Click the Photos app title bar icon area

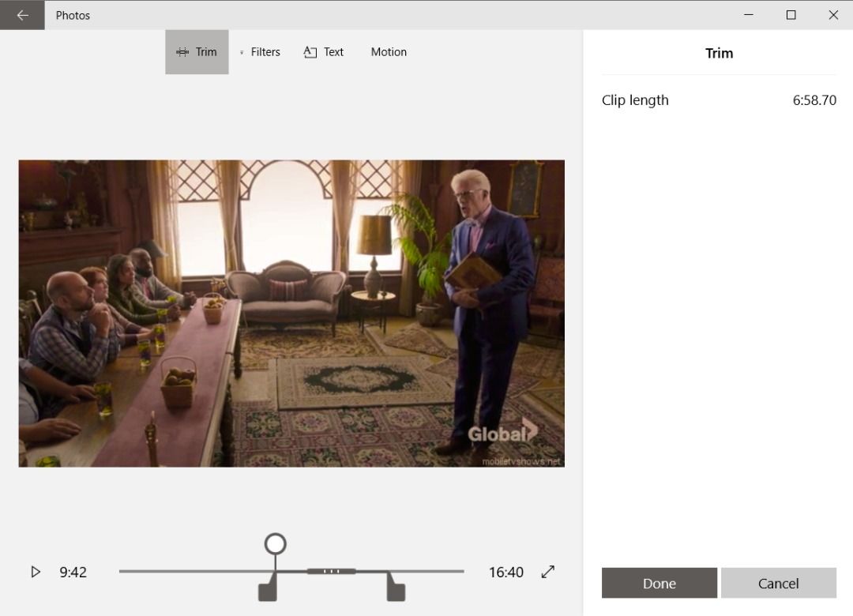coord(72,15)
